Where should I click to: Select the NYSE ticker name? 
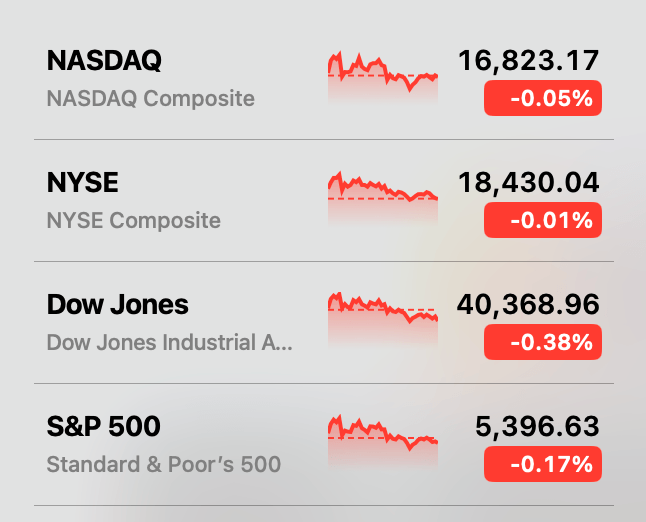pos(83,183)
